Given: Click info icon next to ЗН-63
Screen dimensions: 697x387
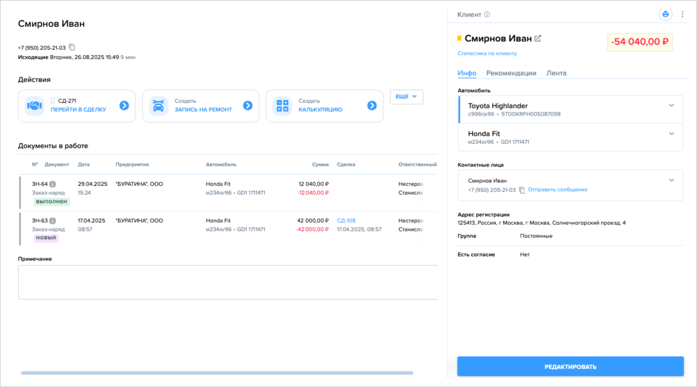Looking at the screenshot, I should coord(52,220).
